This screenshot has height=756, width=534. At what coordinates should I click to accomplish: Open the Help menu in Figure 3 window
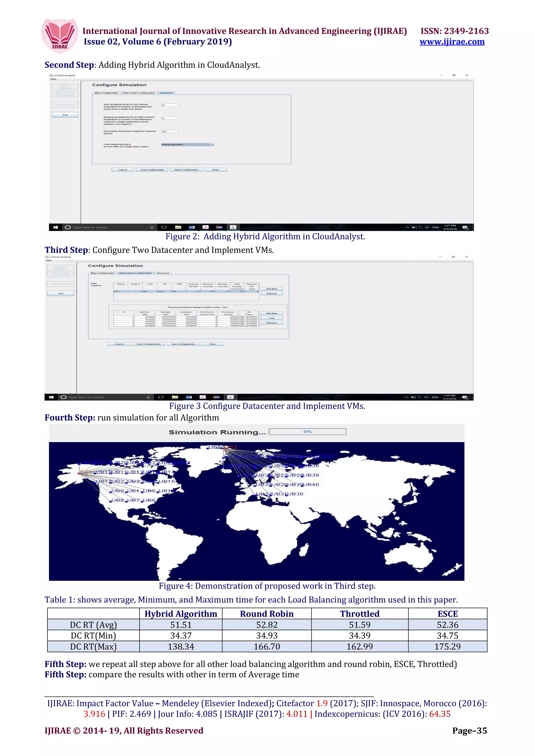point(49,260)
